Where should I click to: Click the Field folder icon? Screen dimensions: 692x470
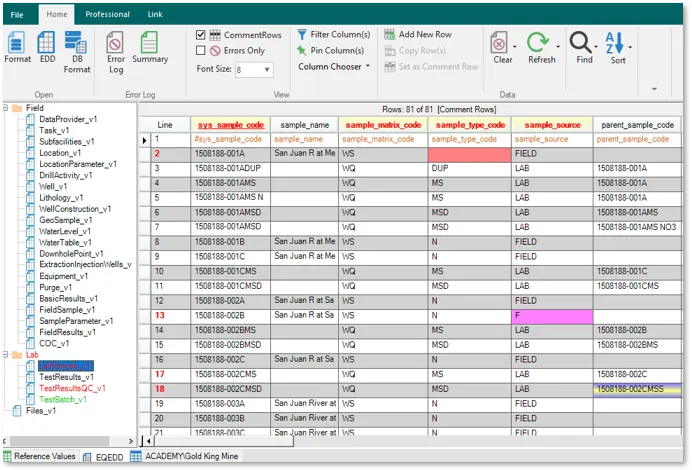(x=17, y=108)
